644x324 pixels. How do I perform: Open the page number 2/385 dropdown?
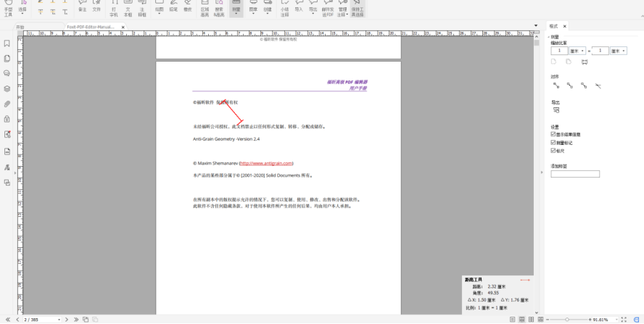coord(59,320)
